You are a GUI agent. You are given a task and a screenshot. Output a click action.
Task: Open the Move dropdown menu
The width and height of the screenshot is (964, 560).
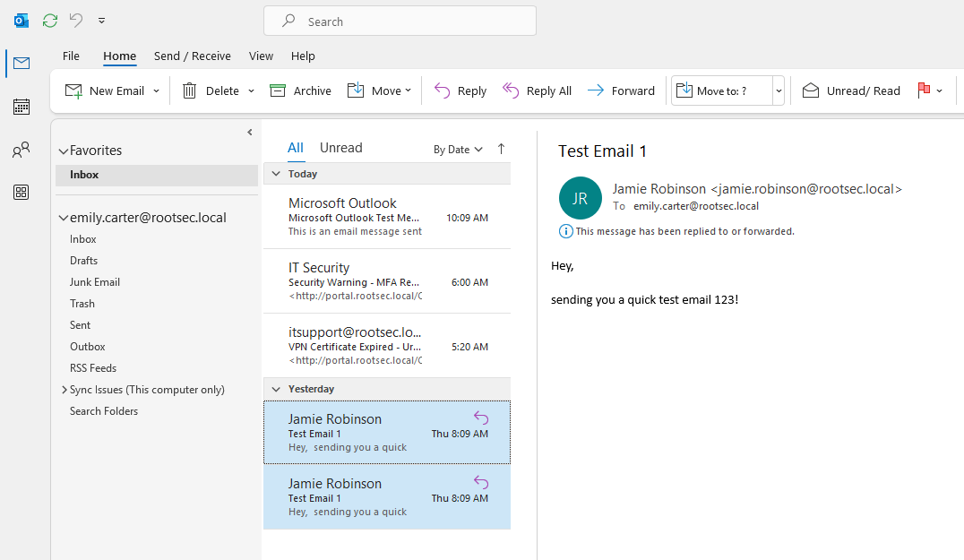[379, 91]
